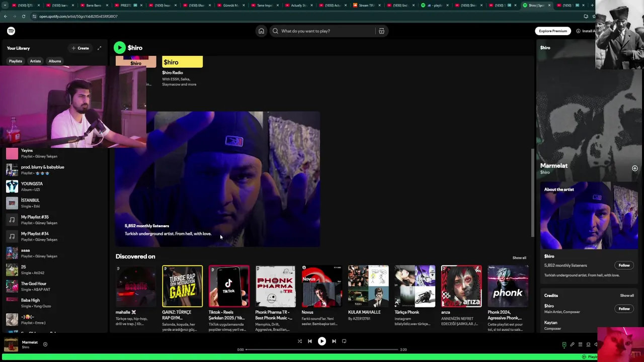
Task: Open the Explore Premium button
Action: click(553, 31)
